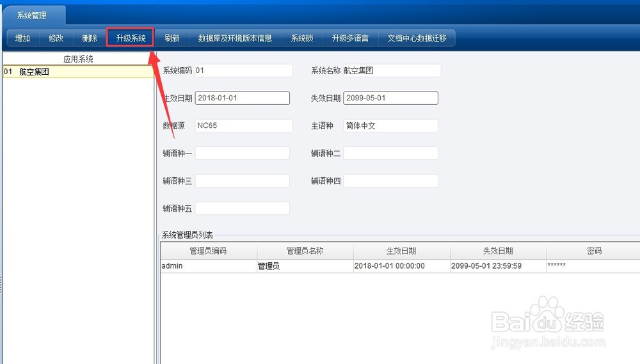Viewport: 640px width, 364px height.
Task: Click the 失效日期 date field
Action: coord(390,98)
